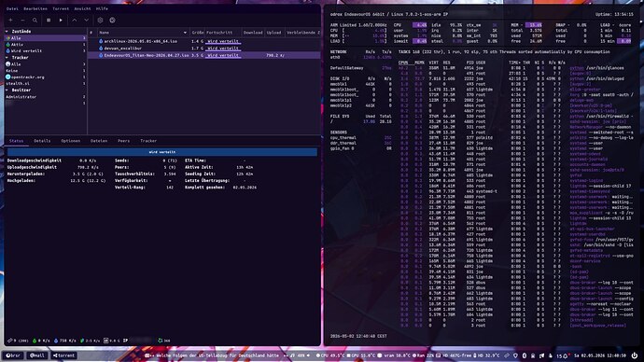Open the torrent search filter icon
This screenshot has height=362, width=644.
point(35,21)
